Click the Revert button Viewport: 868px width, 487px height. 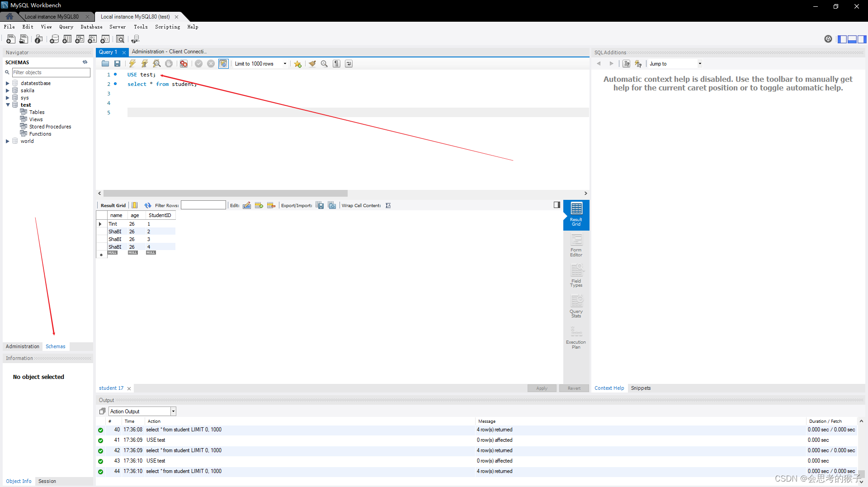coord(574,388)
